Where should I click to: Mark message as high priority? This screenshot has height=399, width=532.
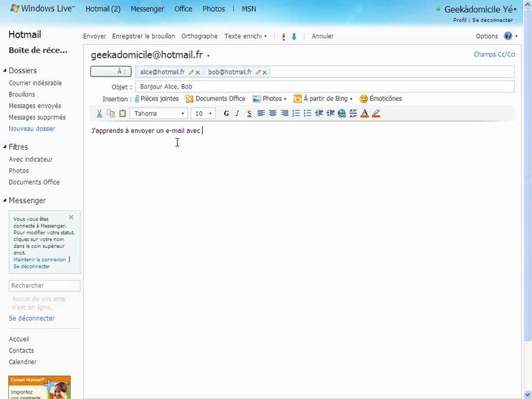pyautogui.click(x=284, y=37)
